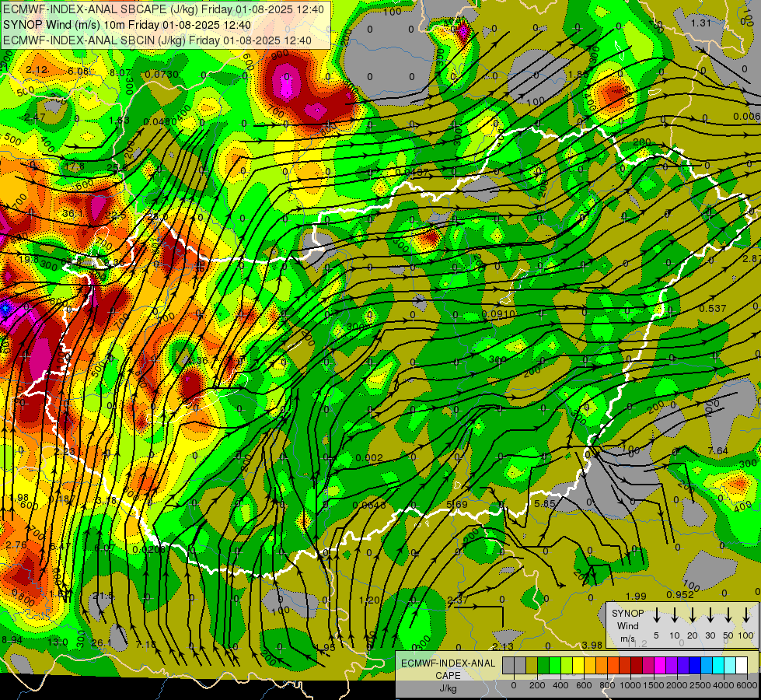Screen dimensions: 761x700
Task: Click the wind arrow above 20 m/s
Action: (693, 615)
